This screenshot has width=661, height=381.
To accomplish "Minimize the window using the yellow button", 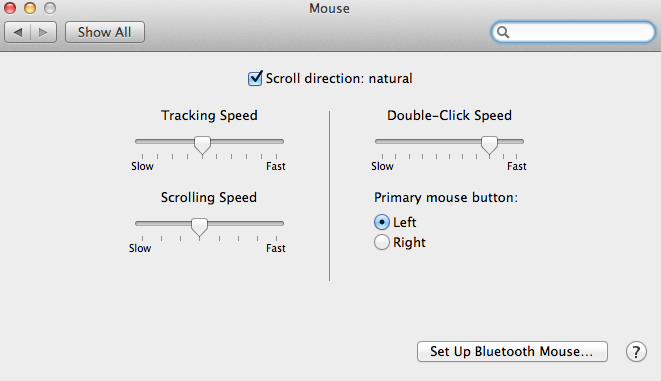I will click(x=30, y=8).
